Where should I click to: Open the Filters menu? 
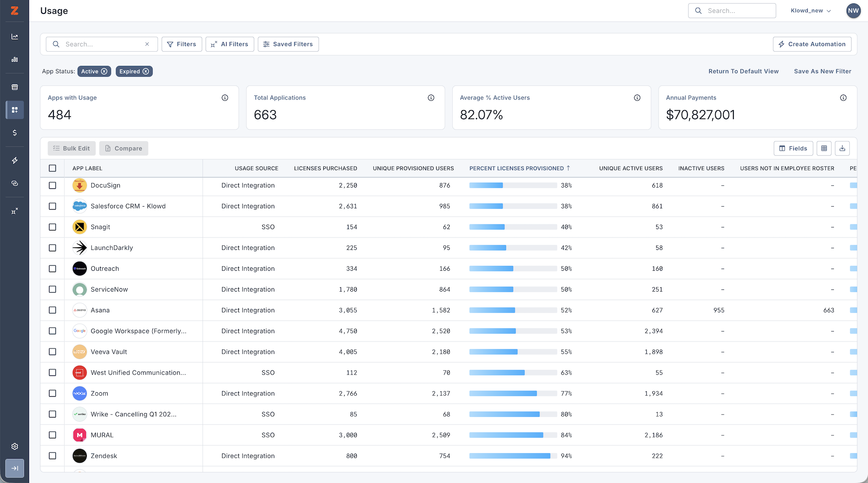coord(182,44)
